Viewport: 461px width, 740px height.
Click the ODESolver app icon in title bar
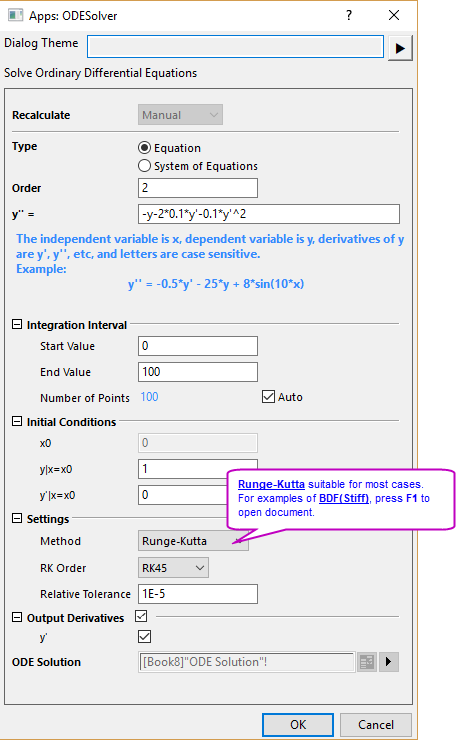click(15, 15)
